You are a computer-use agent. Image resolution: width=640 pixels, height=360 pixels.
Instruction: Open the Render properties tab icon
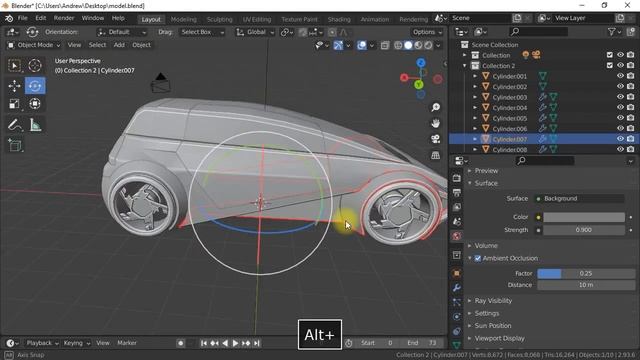(x=456, y=178)
